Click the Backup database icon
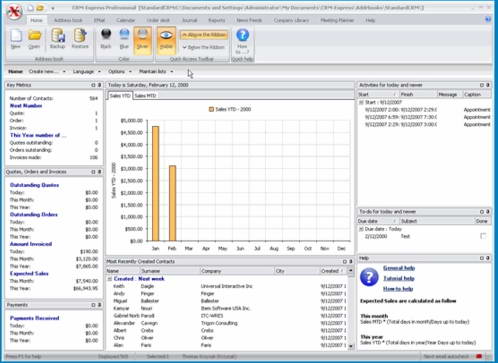This screenshot has height=363, width=498. [57, 39]
